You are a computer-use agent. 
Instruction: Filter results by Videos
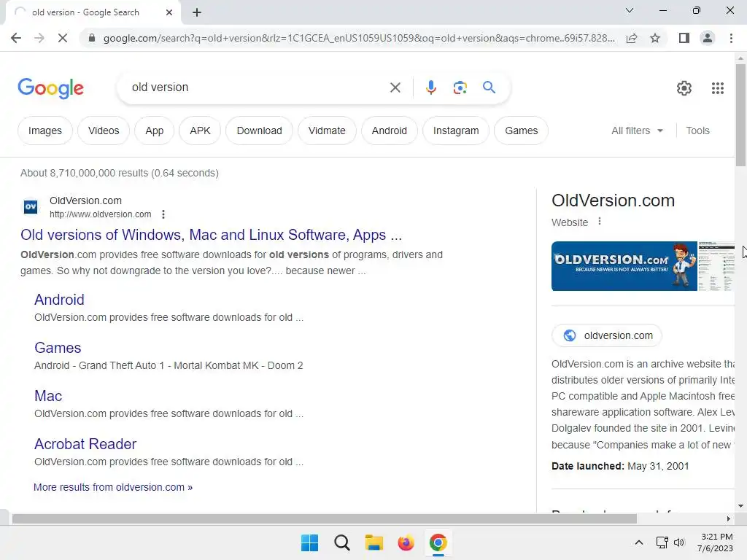104,131
